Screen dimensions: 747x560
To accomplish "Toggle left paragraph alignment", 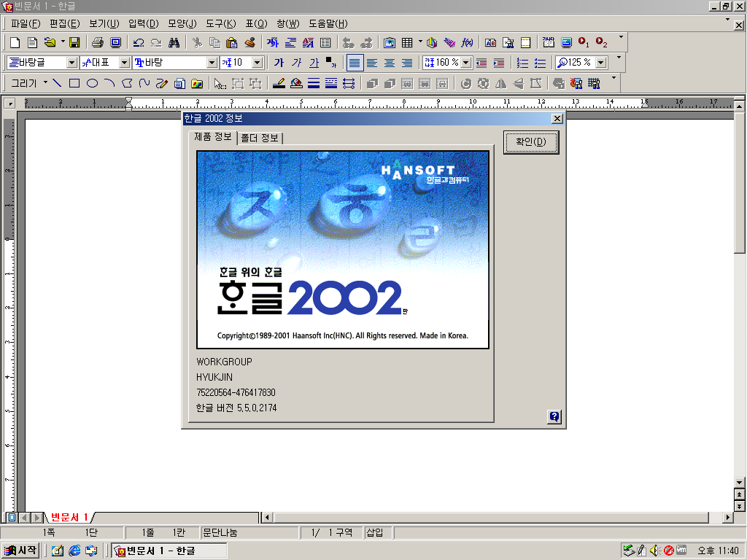I will point(372,63).
